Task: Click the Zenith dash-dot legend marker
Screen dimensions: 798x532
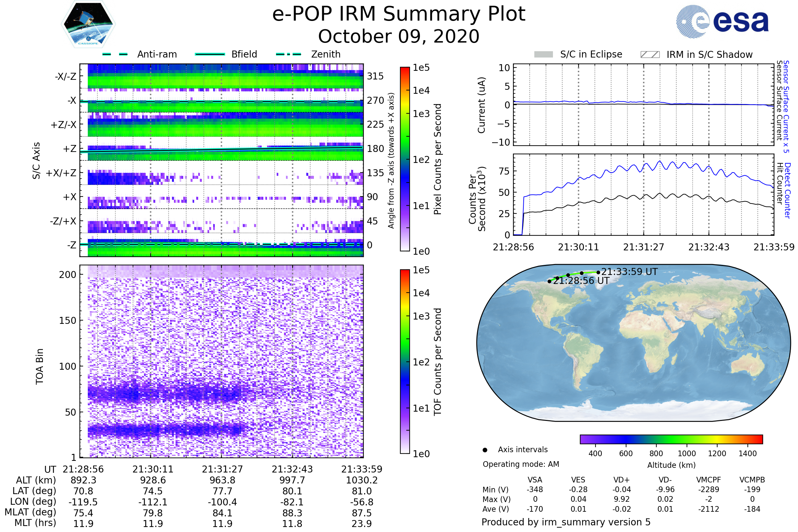Action: (288, 54)
